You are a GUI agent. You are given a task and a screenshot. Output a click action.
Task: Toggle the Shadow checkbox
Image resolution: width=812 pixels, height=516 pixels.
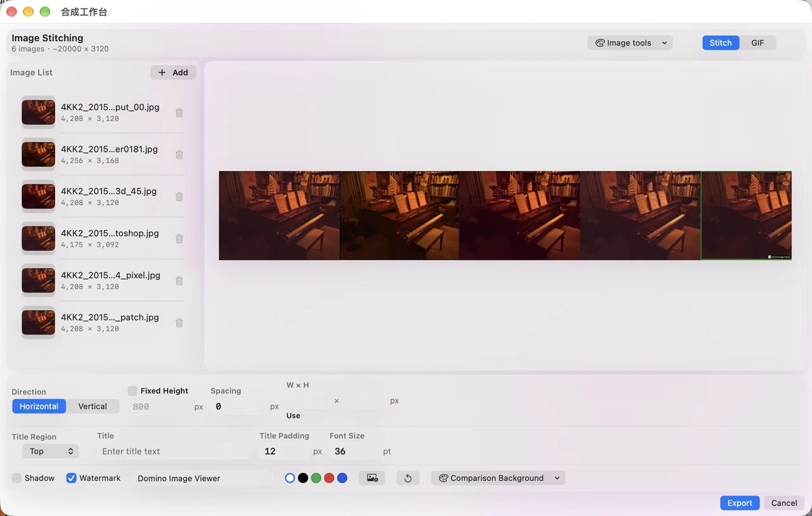point(16,478)
